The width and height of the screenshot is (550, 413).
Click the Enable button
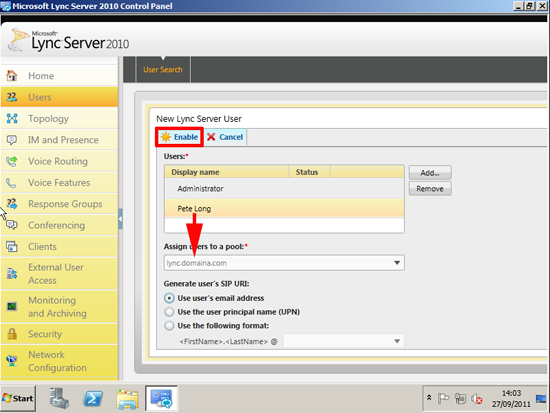coord(180,137)
